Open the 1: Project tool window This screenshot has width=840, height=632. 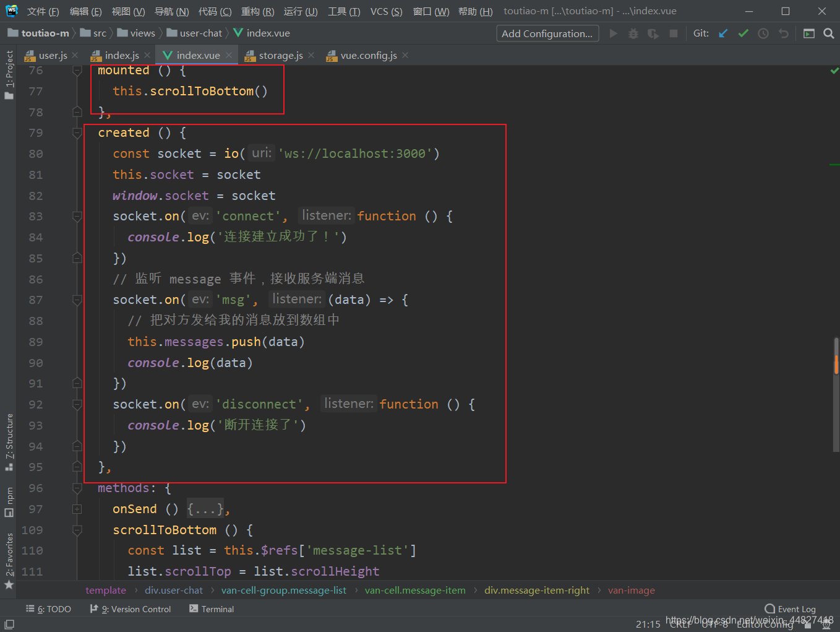click(9, 75)
